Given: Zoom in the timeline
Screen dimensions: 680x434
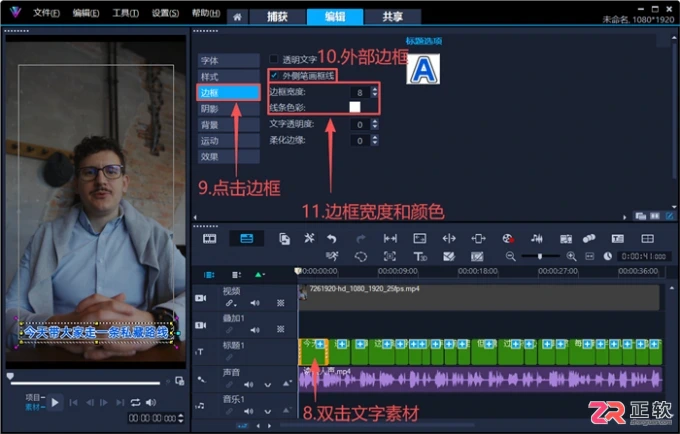Looking at the screenshot, I should [x=571, y=257].
